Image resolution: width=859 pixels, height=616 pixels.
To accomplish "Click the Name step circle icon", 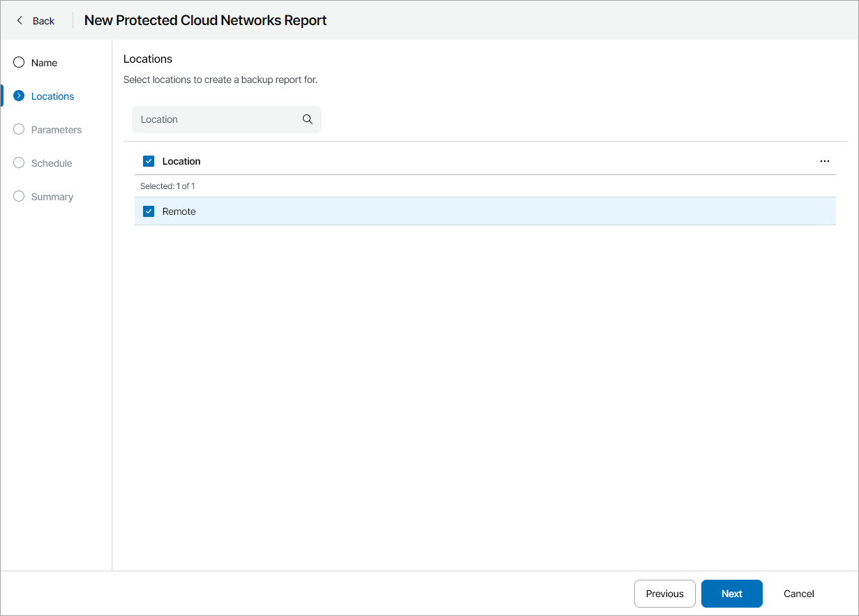I will coord(19,63).
